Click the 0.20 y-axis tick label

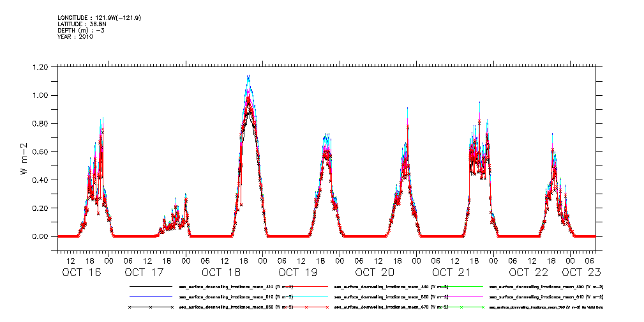coord(40,208)
